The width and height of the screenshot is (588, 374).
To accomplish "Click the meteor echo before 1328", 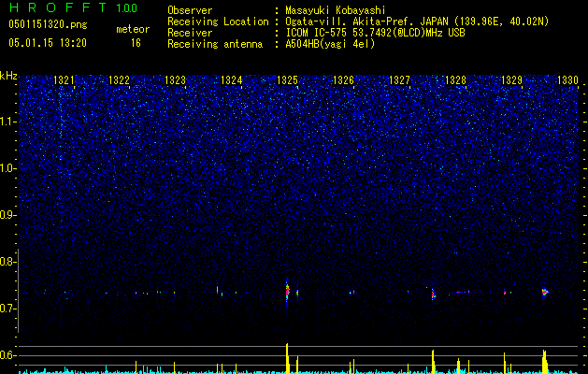I will click(x=433, y=295).
